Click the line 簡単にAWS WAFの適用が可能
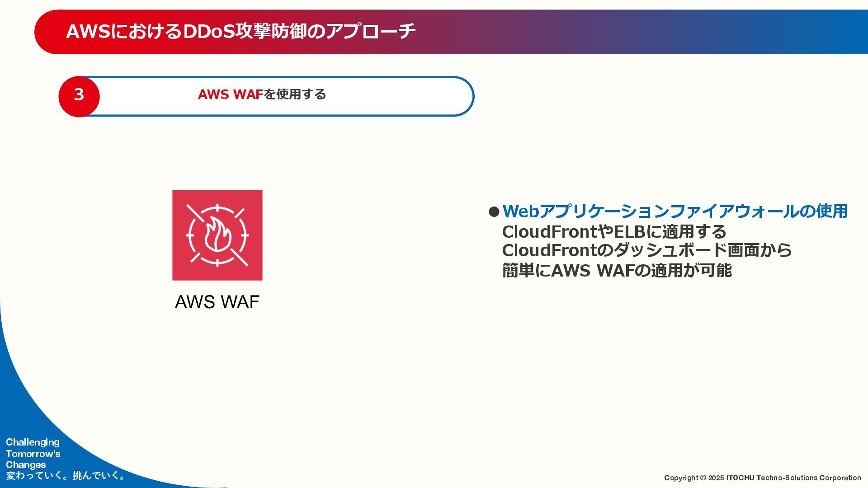Viewport: 868px width, 488px height. pos(617,270)
